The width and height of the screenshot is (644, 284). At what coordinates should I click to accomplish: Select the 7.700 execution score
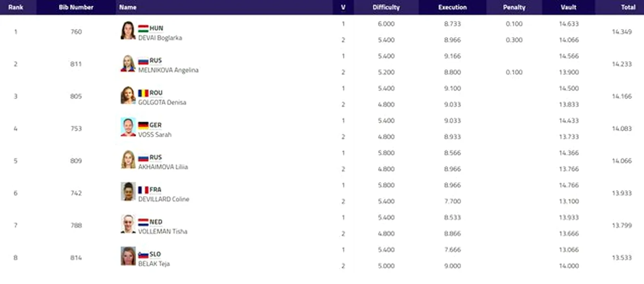pyautogui.click(x=452, y=201)
